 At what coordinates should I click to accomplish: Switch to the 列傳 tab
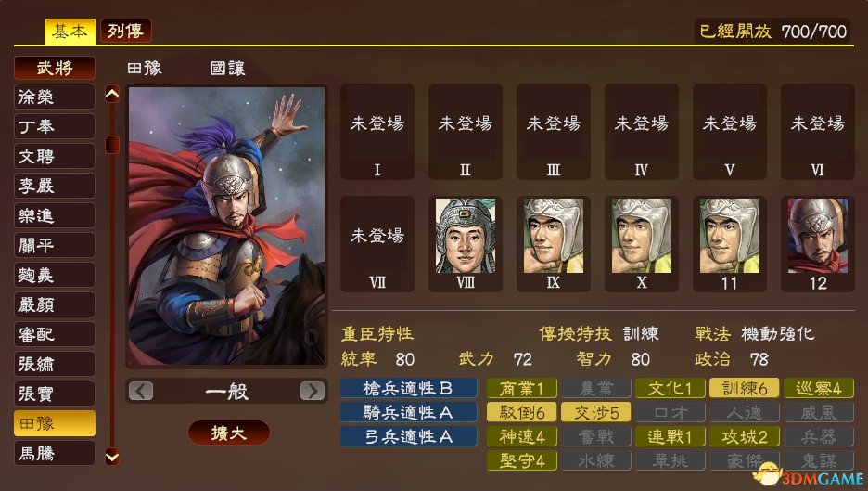click(x=126, y=31)
